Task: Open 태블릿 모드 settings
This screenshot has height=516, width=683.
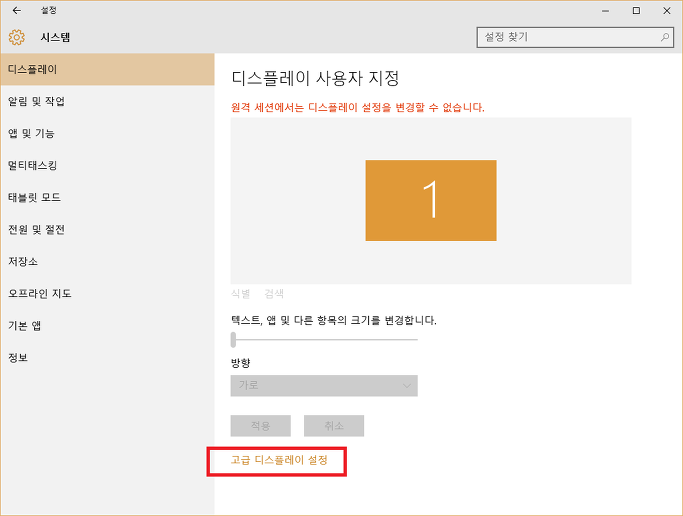Action: (x=108, y=197)
